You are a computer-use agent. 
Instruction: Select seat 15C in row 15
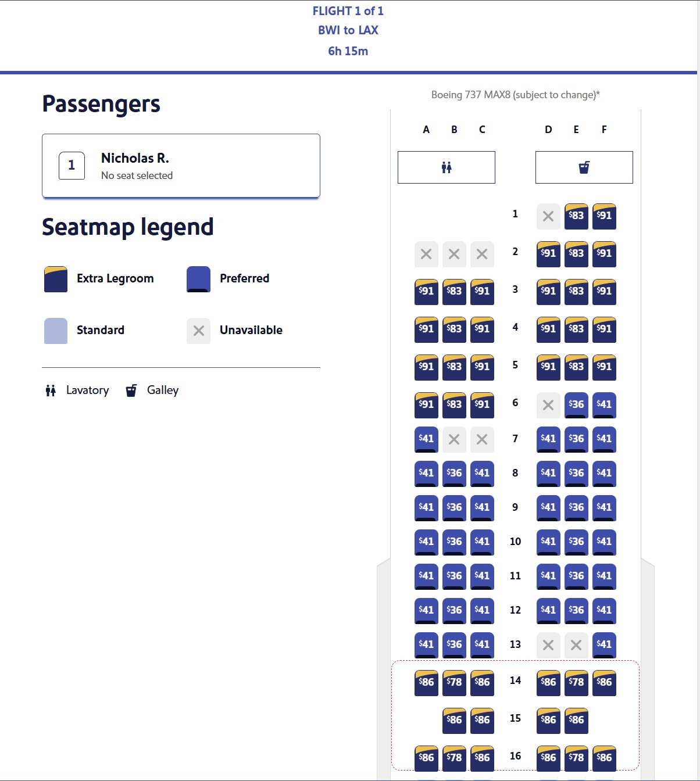(x=482, y=721)
